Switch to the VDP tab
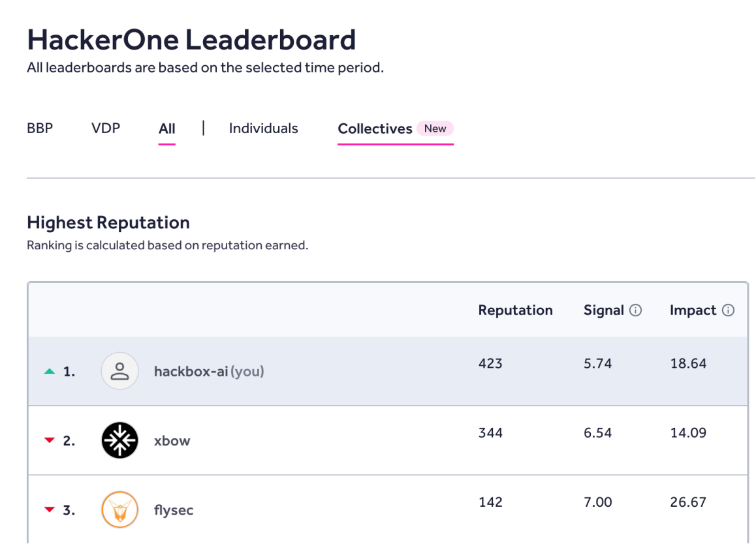This screenshot has width=756, height=544. tap(106, 128)
